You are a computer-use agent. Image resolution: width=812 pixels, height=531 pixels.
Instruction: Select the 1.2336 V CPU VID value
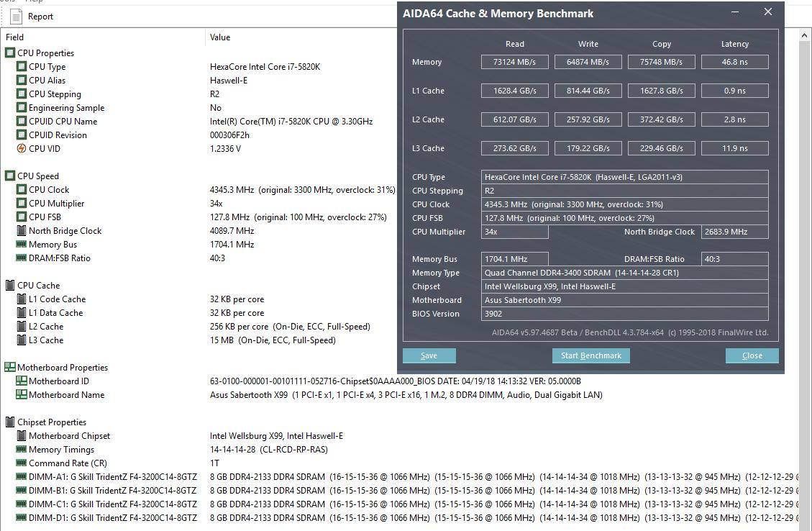[225, 149]
